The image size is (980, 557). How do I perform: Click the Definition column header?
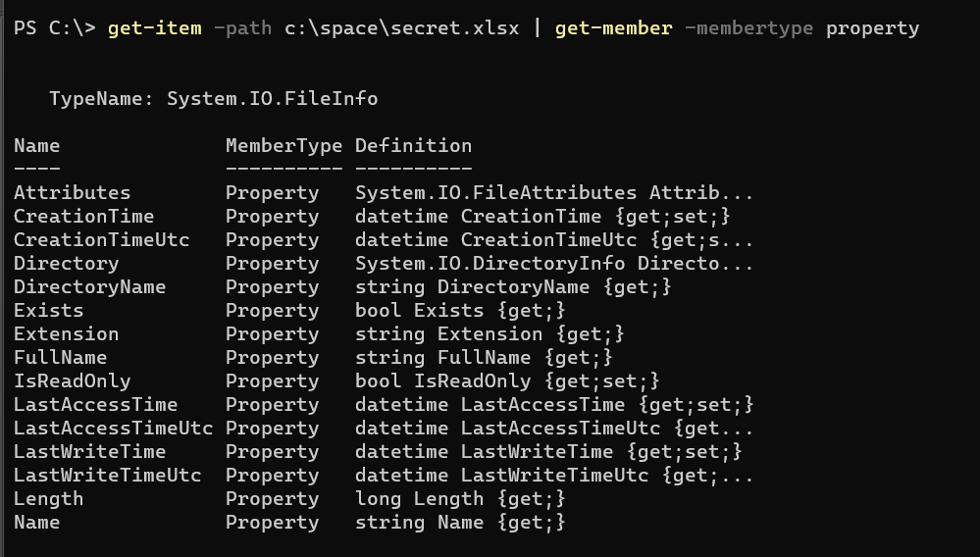[413, 145]
